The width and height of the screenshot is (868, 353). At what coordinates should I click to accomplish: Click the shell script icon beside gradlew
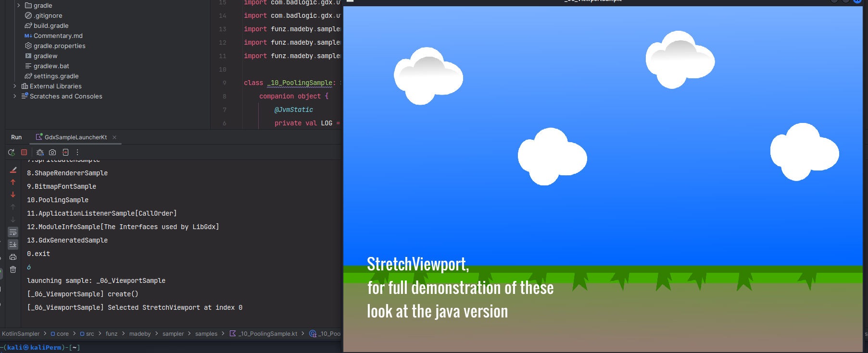pos(28,56)
